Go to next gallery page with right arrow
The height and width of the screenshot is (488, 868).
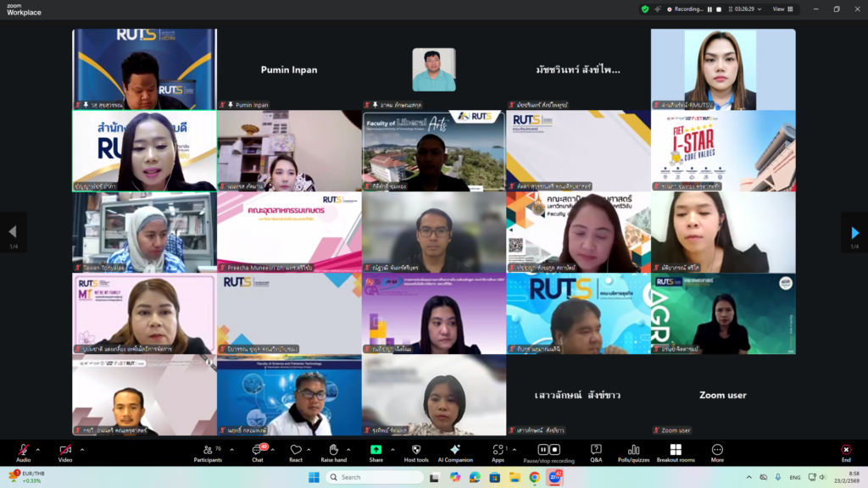coord(854,232)
